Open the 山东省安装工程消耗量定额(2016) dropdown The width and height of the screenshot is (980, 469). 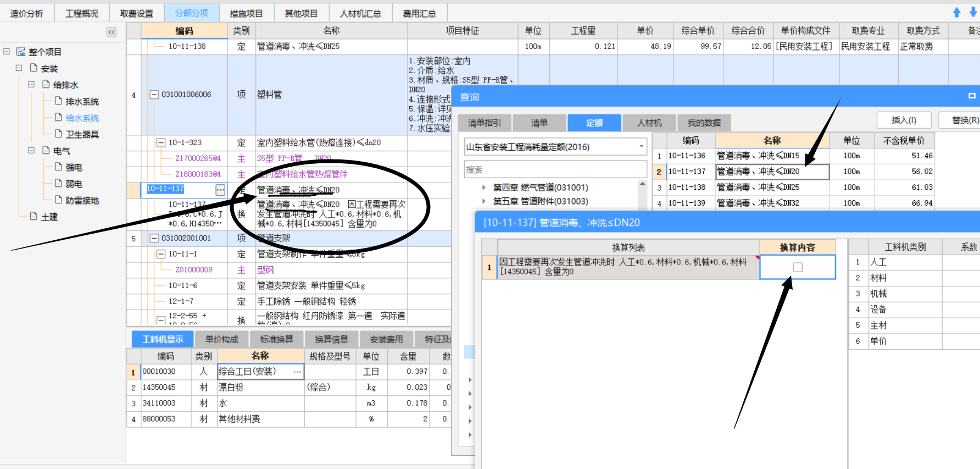point(641,147)
